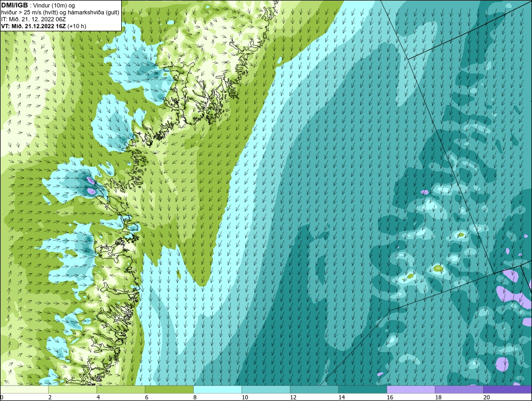Click the 8–10 m/s light cyan legend swatch
This screenshot has height=401, width=532.
[x=218, y=389]
